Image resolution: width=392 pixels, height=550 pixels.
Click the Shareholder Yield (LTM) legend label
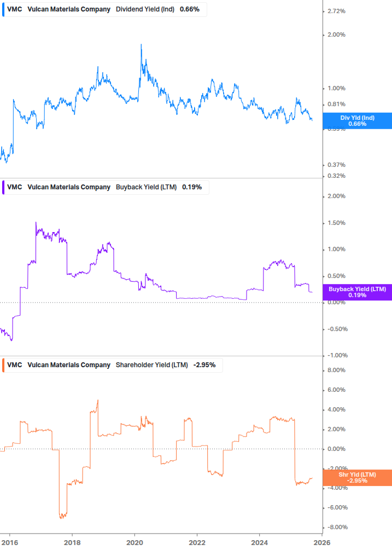point(151,365)
